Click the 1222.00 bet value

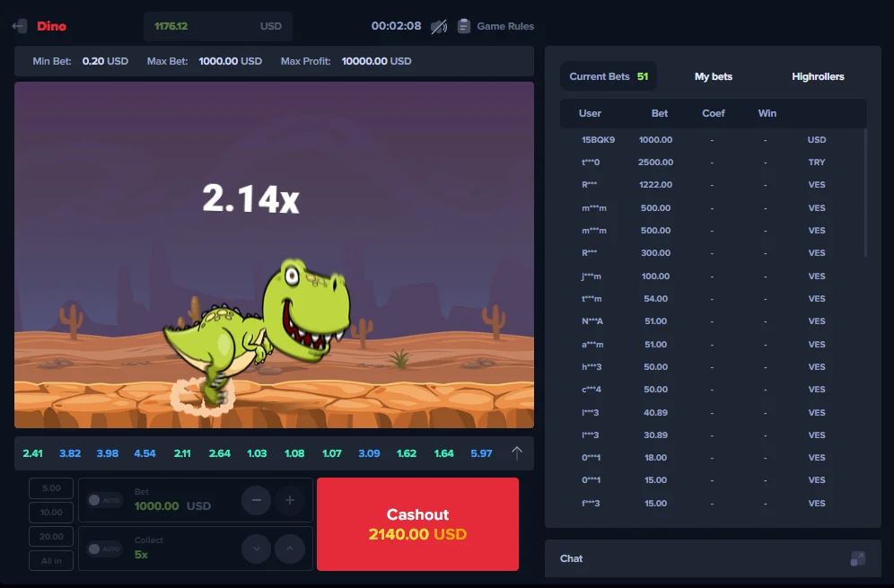[x=655, y=185]
